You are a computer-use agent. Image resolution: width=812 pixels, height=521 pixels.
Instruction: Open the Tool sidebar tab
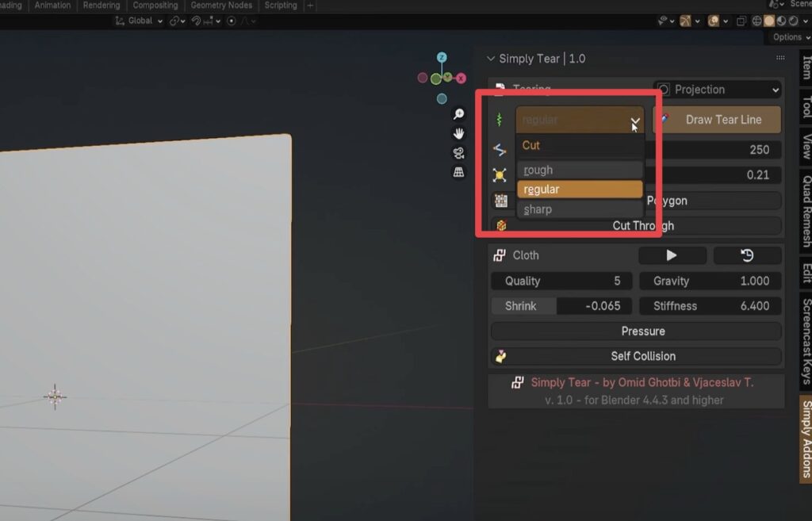click(x=806, y=106)
